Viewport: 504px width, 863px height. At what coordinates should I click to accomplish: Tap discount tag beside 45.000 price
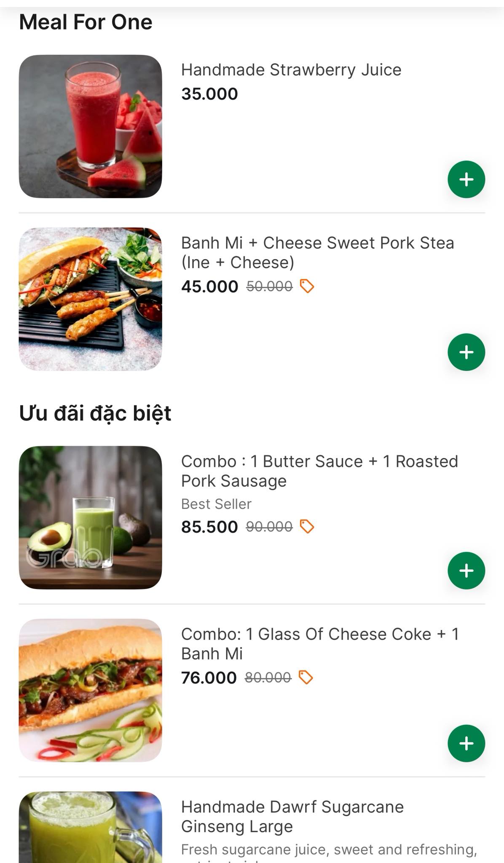click(307, 287)
